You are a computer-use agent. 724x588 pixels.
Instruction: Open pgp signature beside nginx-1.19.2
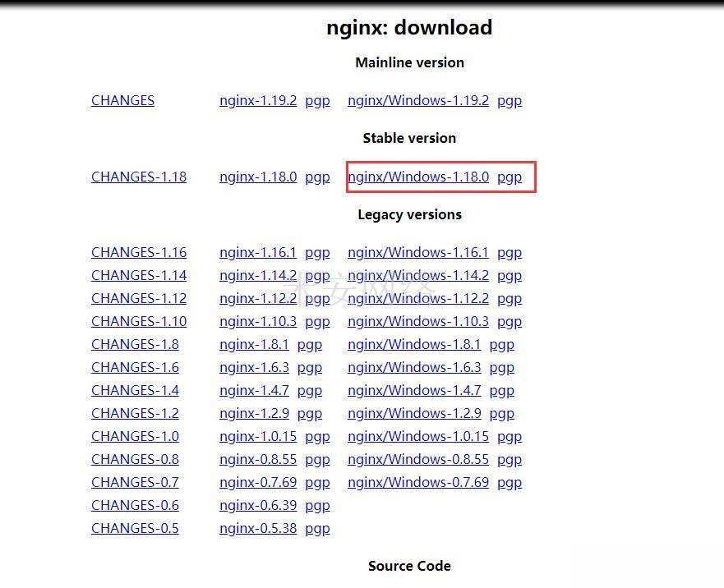pyautogui.click(x=318, y=102)
